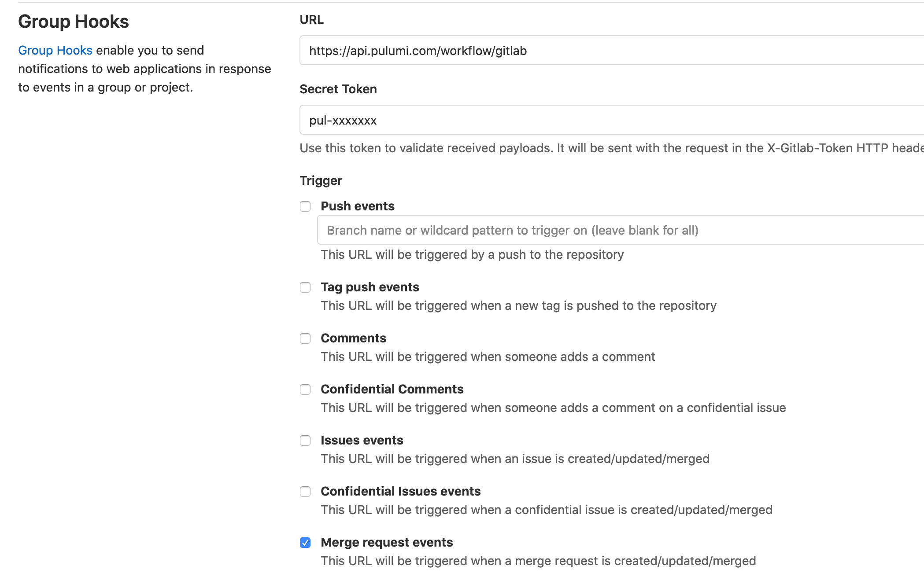Open the Group Hooks documentation link
The height and width of the screenshot is (573, 924).
[x=55, y=50]
